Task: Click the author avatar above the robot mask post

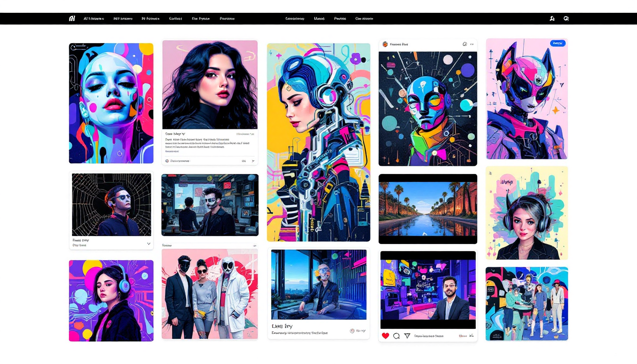Action: 385,44
